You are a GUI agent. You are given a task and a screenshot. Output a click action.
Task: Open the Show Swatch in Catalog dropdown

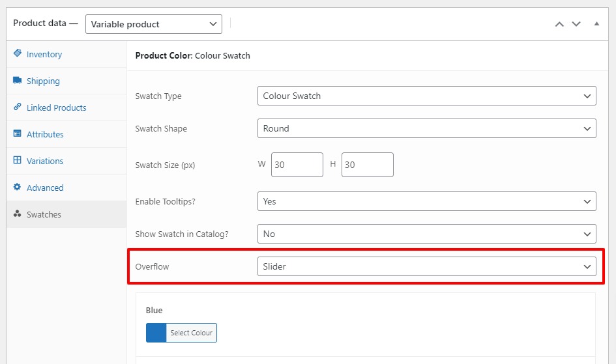click(x=427, y=234)
